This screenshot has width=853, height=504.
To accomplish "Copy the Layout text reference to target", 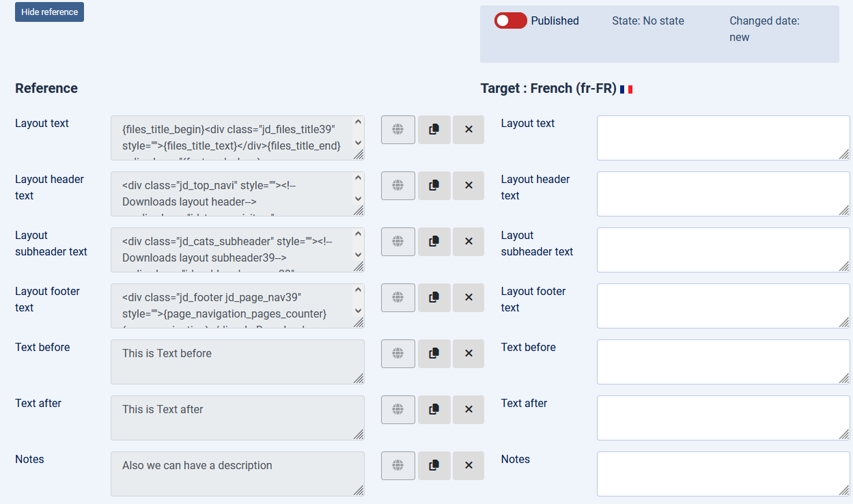I will tap(434, 130).
